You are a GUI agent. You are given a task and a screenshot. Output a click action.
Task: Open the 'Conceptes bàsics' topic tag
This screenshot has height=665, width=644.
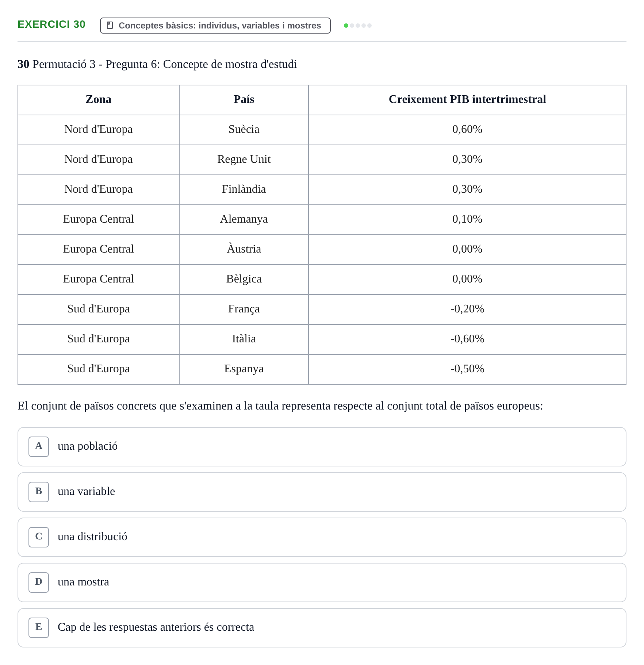click(215, 26)
